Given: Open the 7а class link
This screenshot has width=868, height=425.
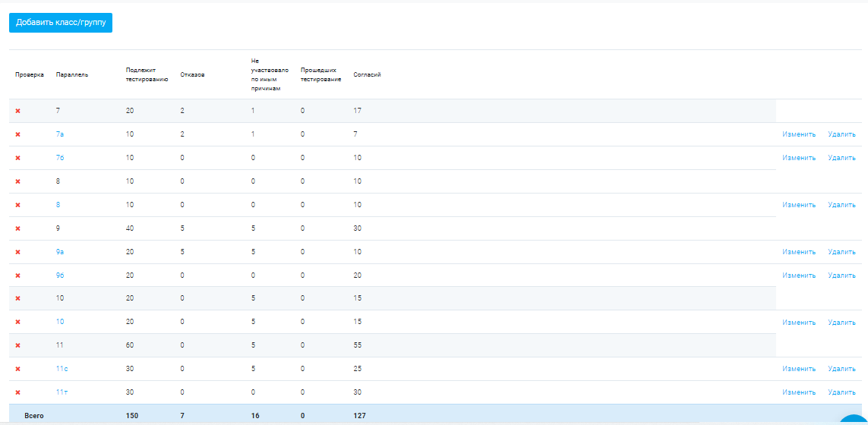Looking at the screenshot, I should pos(60,134).
